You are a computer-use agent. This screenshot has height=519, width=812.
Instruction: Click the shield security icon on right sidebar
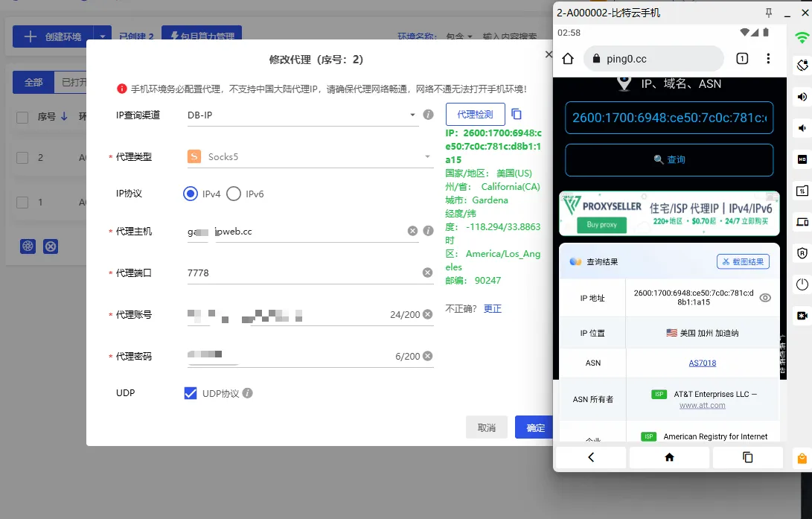[802, 252]
